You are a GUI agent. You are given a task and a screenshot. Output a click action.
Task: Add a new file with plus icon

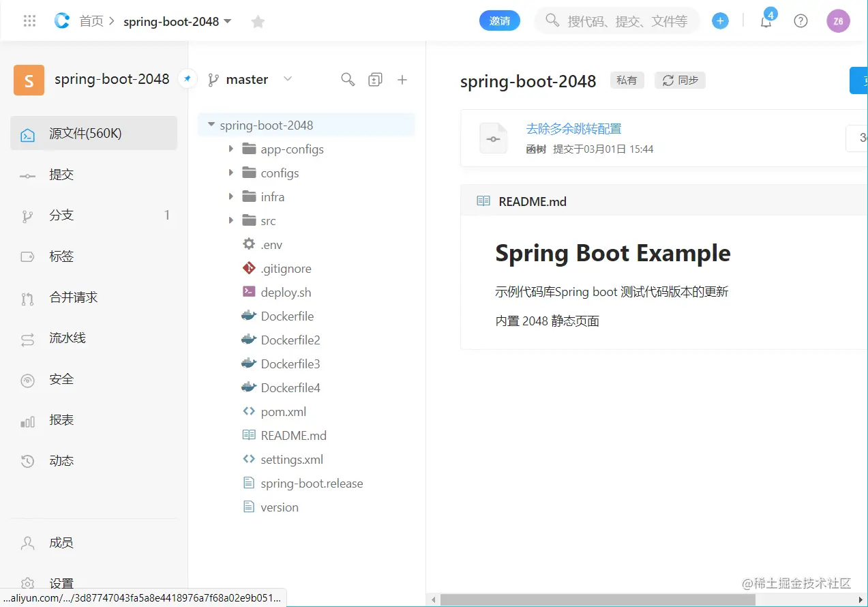[402, 80]
